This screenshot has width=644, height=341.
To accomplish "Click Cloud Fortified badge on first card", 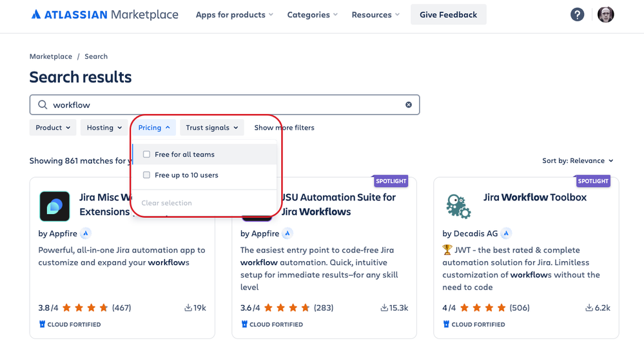I will pyautogui.click(x=70, y=324).
